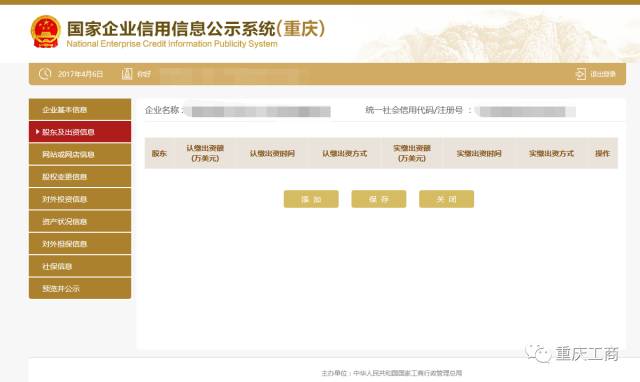
Task: Open the 对外投资信息 sidebar section
Action: coord(80,199)
